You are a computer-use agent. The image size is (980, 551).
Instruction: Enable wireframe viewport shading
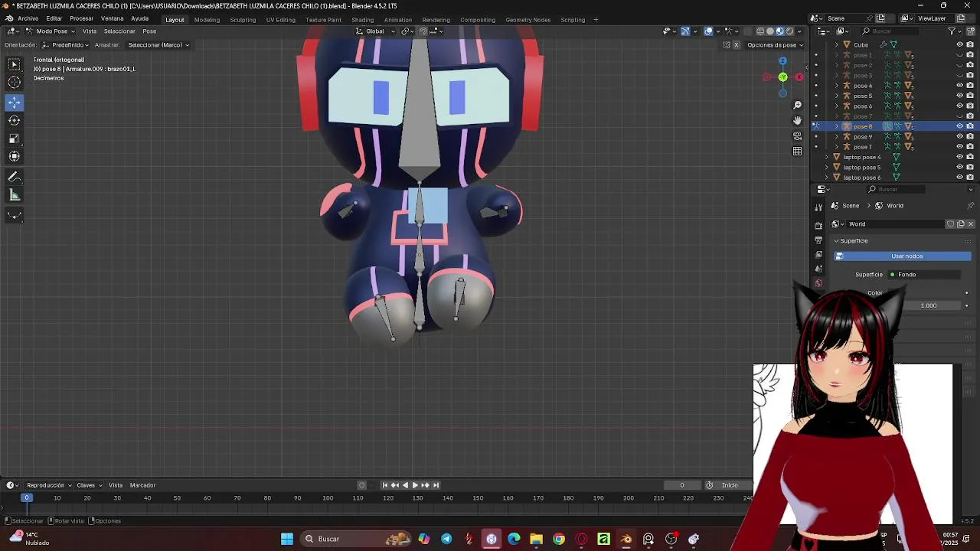[760, 31]
